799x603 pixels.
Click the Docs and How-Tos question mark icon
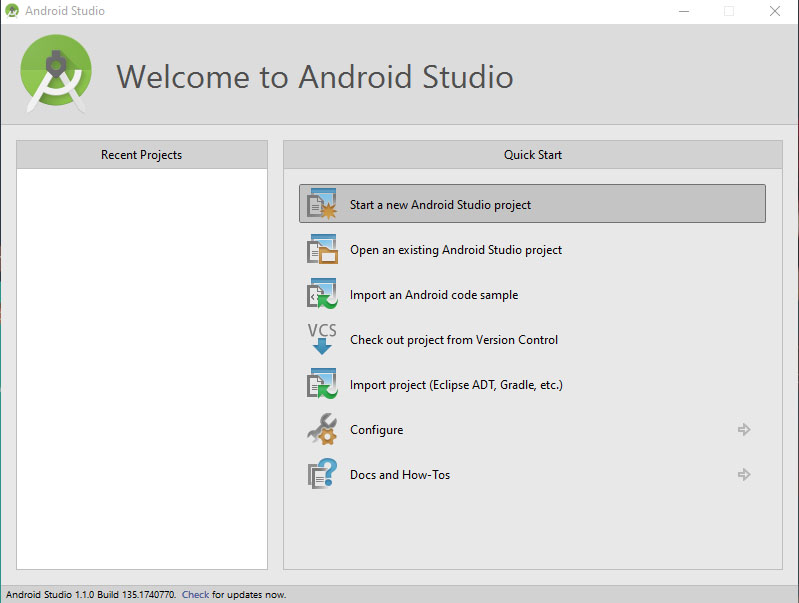pos(322,474)
